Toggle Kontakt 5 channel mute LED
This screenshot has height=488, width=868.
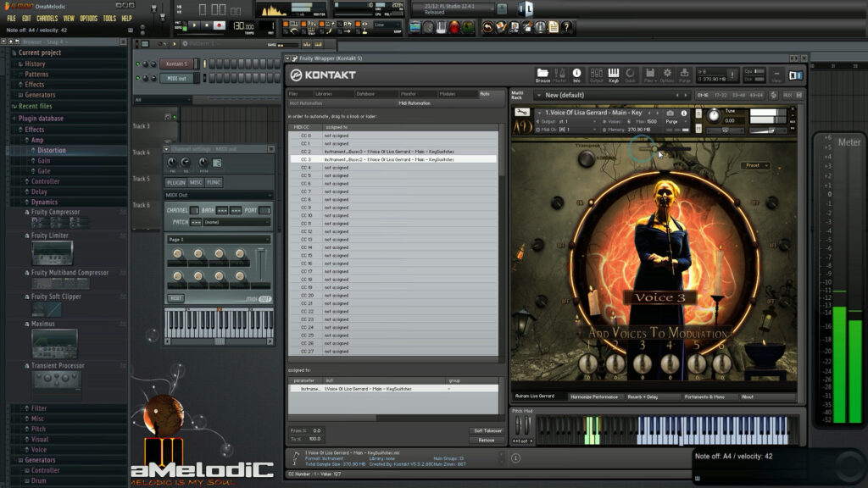point(138,64)
